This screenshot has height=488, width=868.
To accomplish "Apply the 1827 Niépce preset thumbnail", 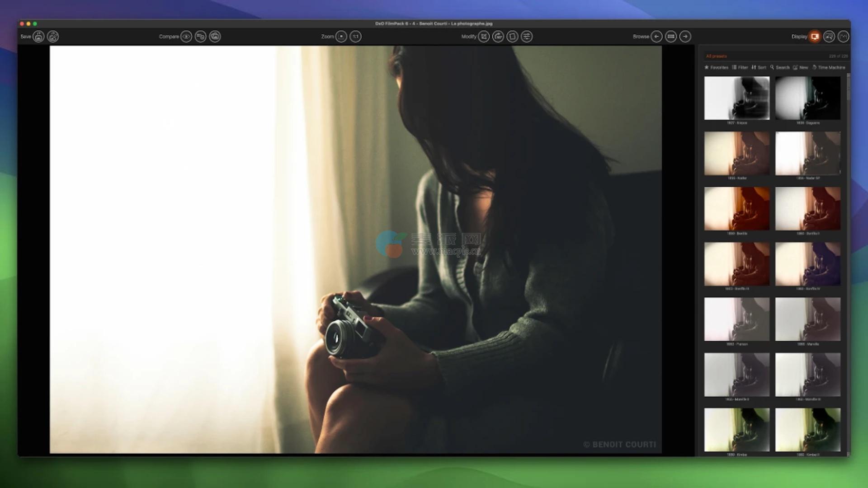I will (x=736, y=98).
